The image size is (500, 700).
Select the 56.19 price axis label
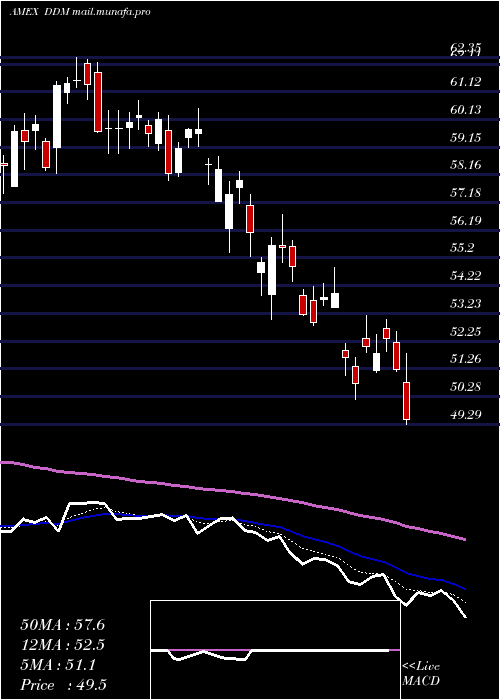(466, 221)
